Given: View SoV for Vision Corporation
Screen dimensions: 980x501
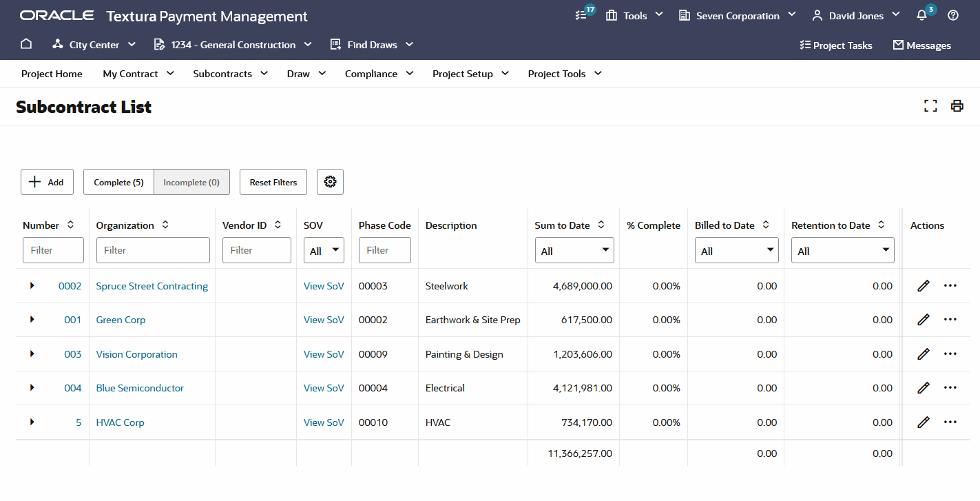Looking at the screenshot, I should coord(324,354).
